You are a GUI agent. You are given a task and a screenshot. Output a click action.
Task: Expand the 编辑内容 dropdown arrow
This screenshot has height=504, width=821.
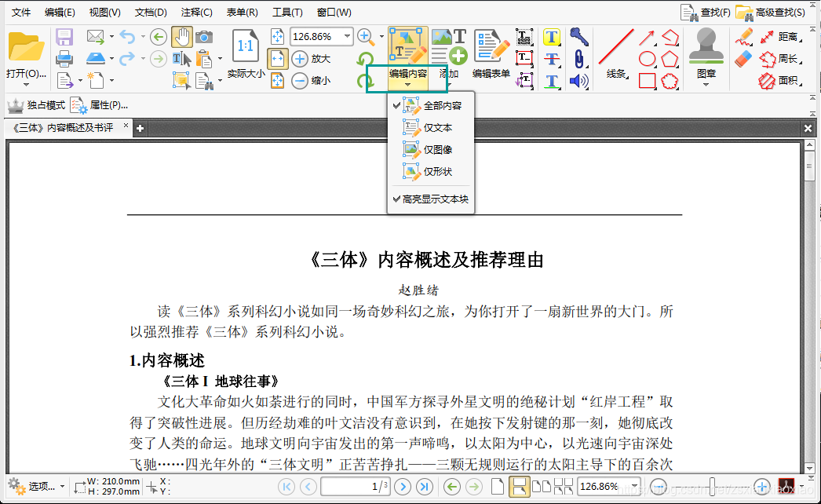407,84
